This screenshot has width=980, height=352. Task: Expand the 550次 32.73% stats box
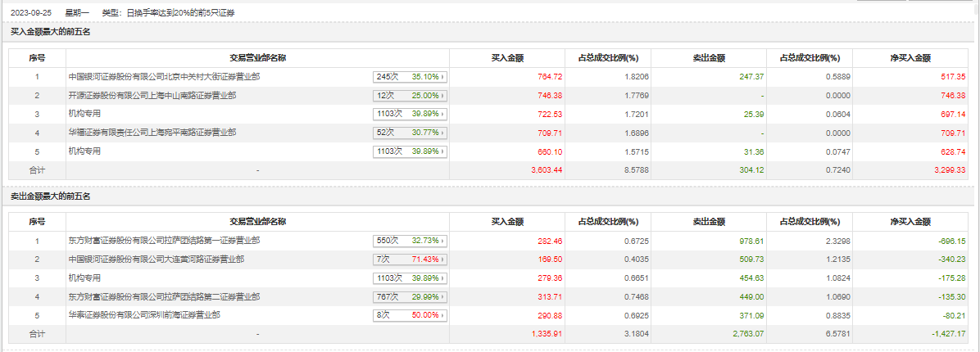(x=410, y=241)
